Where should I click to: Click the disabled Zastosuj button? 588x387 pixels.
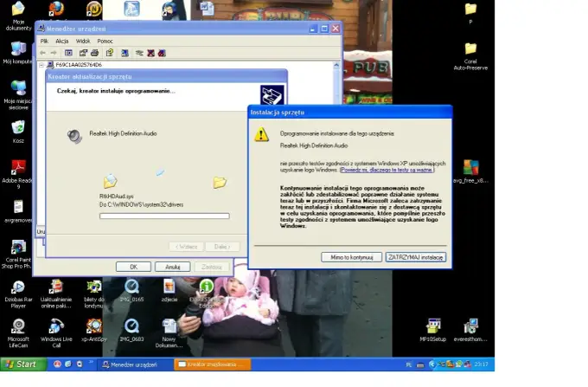pos(212,267)
